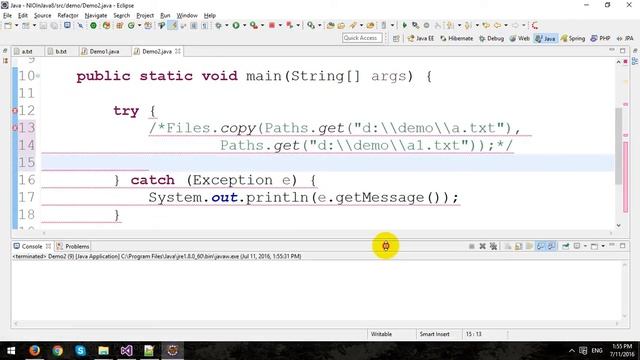Toggle Mark Occurrences highlighter icon
The height and width of the screenshot is (360, 640).
pos(173,25)
